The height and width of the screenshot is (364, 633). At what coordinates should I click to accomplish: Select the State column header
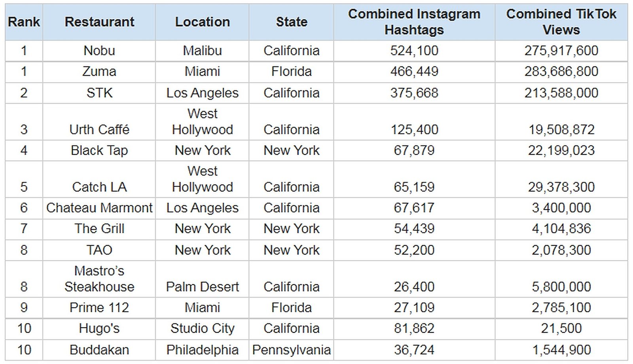click(291, 22)
